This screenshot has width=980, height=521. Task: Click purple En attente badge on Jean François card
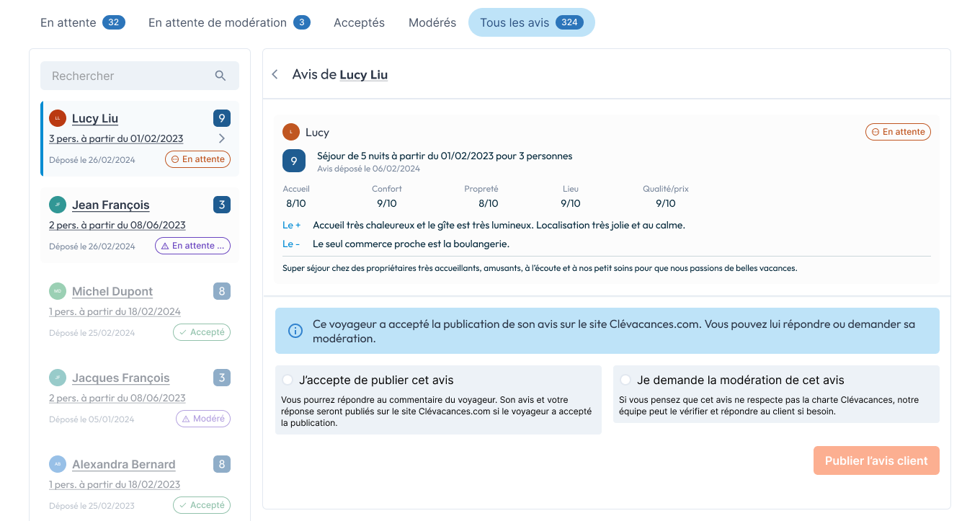192,246
